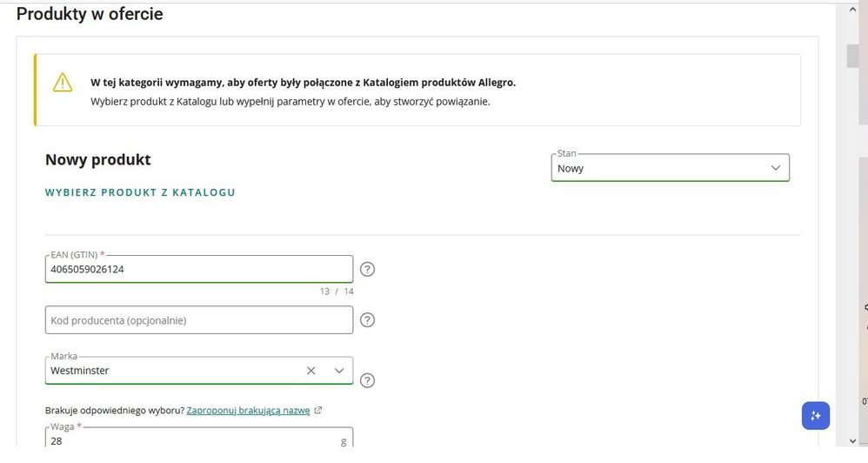Click help icon next to Kod producenta

coord(367,320)
